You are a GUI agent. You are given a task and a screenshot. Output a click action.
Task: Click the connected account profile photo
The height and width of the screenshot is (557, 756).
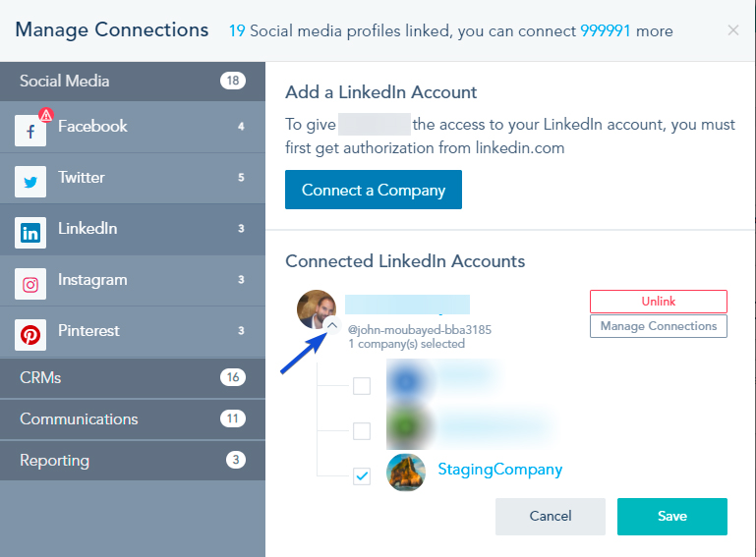[x=317, y=308]
